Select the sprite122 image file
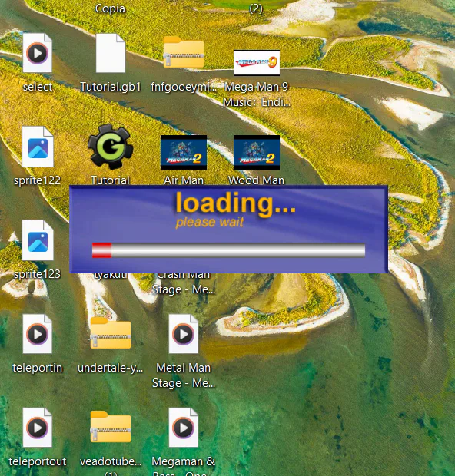 [38, 147]
